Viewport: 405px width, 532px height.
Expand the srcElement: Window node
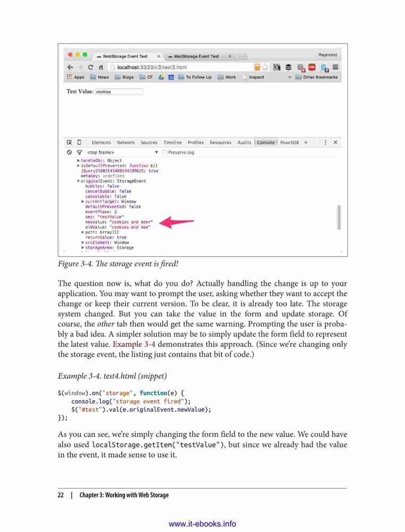[x=83, y=243]
